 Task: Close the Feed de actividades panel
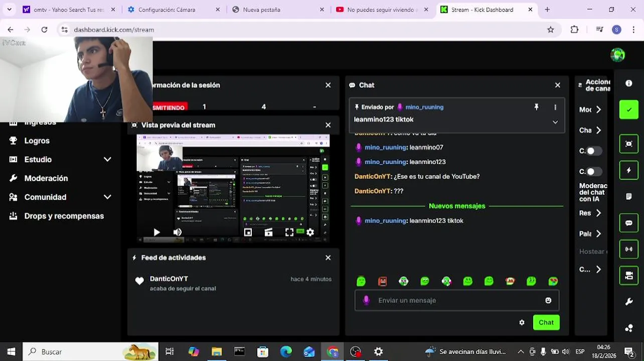(x=328, y=258)
